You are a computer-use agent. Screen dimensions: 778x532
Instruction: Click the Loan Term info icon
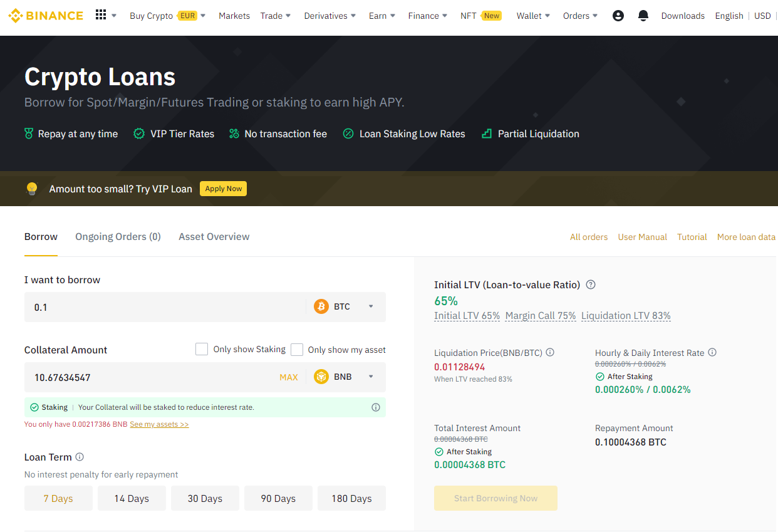click(x=80, y=457)
